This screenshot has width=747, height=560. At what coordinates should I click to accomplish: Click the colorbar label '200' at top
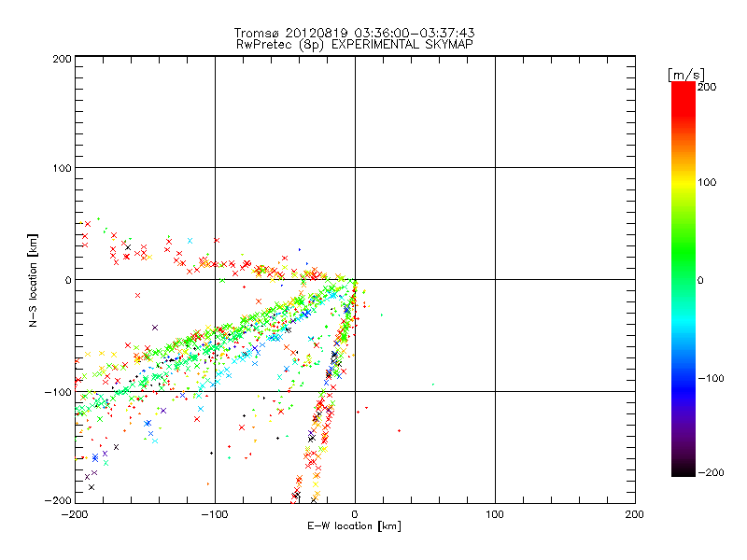[707, 87]
